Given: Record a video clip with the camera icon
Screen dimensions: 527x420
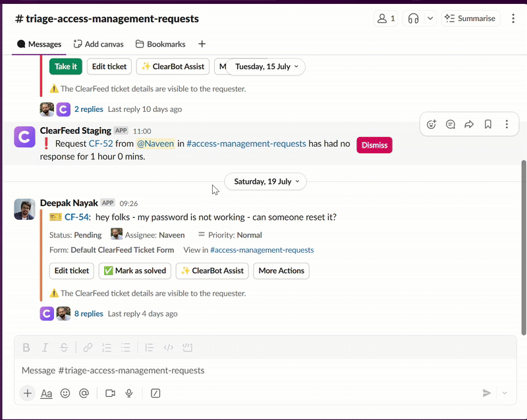Looking at the screenshot, I should point(110,393).
